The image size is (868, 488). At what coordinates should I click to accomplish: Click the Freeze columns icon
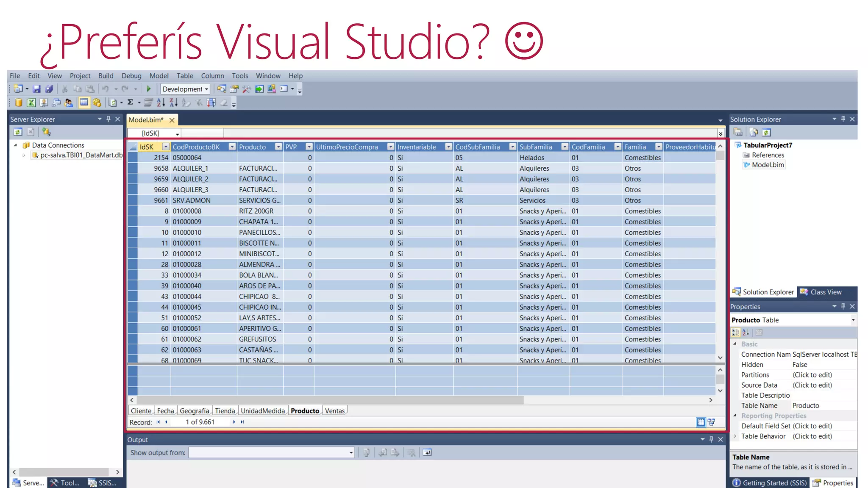[211, 103]
